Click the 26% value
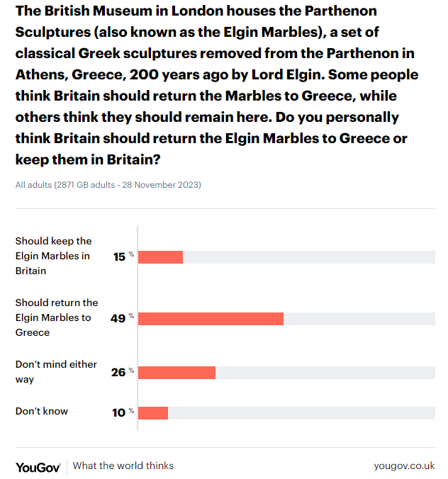The height and width of the screenshot is (479, 448). point(118,372)
